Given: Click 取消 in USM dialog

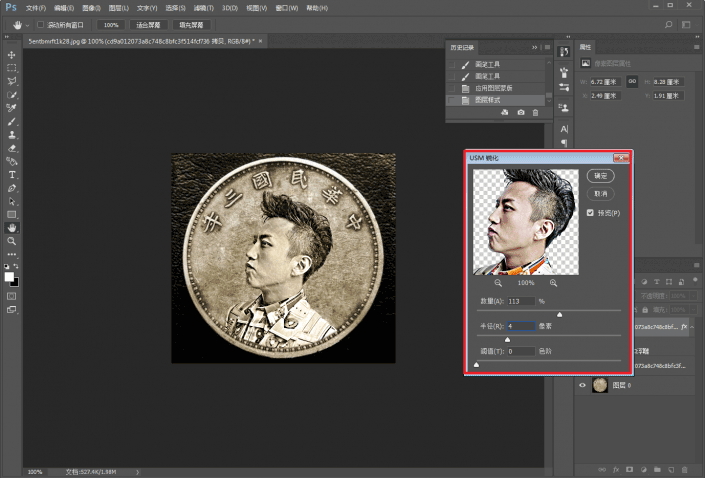Looking at the screenshot, I should click(601, 194).
